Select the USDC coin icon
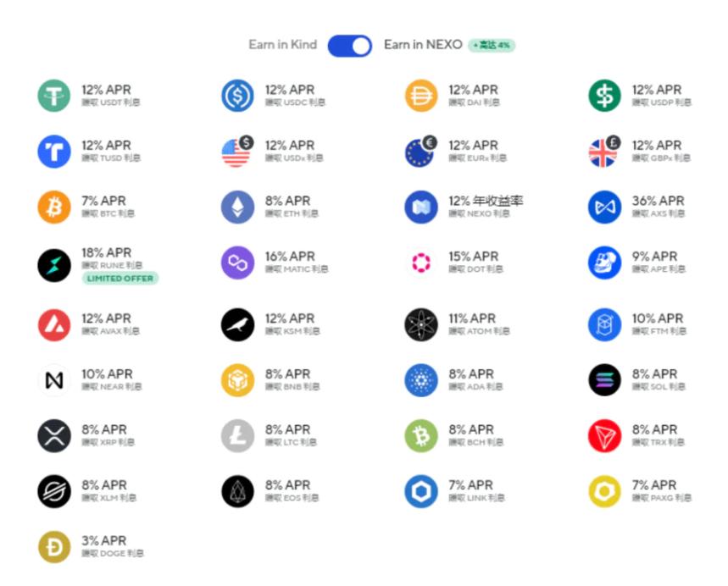The width and height of the screenshot is (728, 586). 237,96
